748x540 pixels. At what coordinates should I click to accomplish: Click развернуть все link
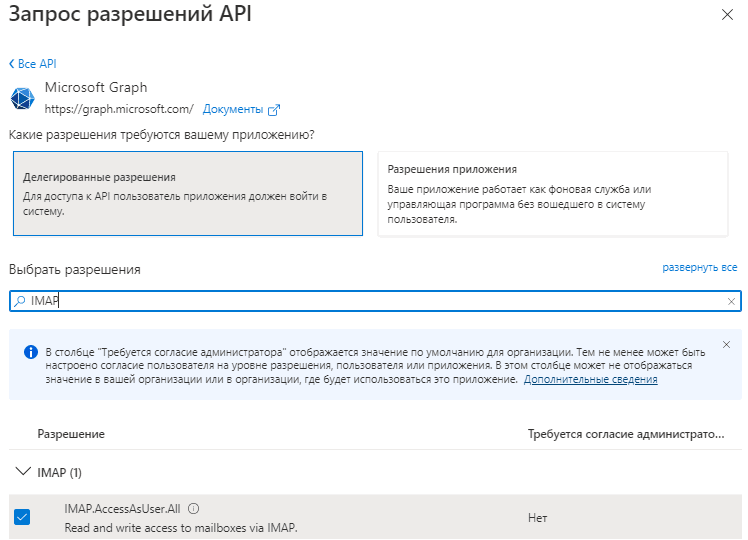tap(699, 268)
